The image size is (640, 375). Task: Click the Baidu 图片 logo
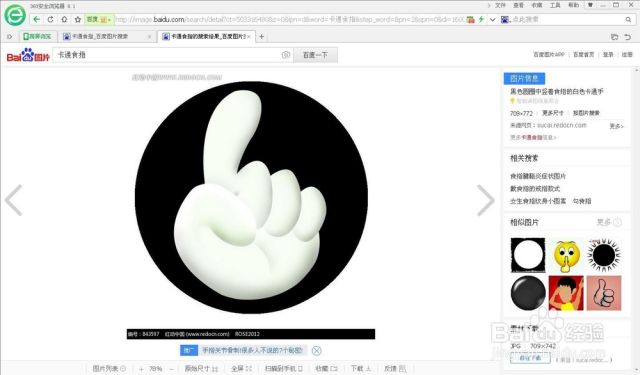click(x=28, y=55)
